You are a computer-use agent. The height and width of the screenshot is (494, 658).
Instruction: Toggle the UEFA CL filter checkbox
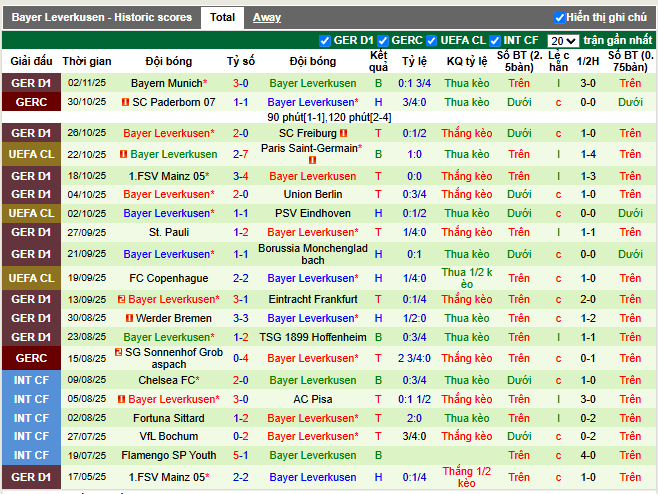tap(431, 41)
